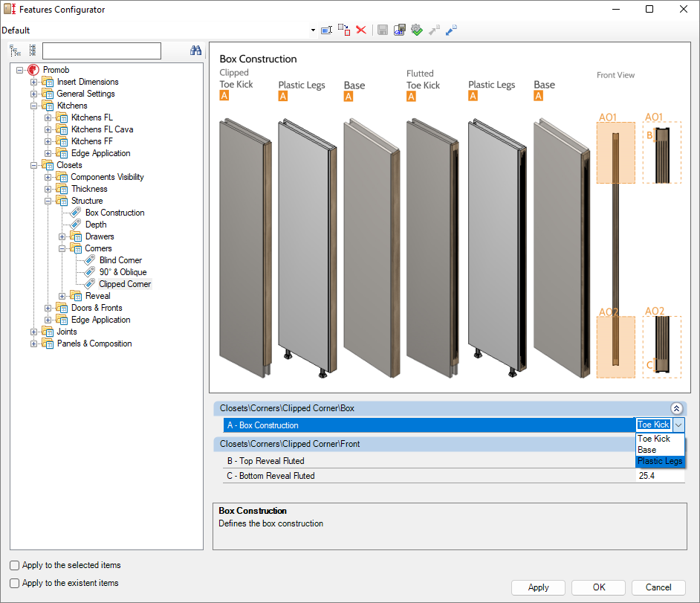700x603 pixels.
Task: Click the binoculars search icon
Action: coord(196,51)
